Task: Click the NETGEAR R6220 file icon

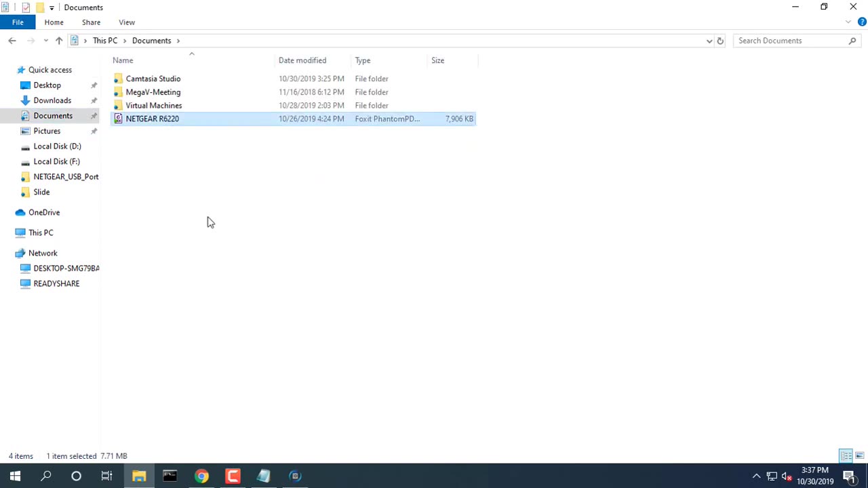Action: pyautogui.click(x=118, y=119)
